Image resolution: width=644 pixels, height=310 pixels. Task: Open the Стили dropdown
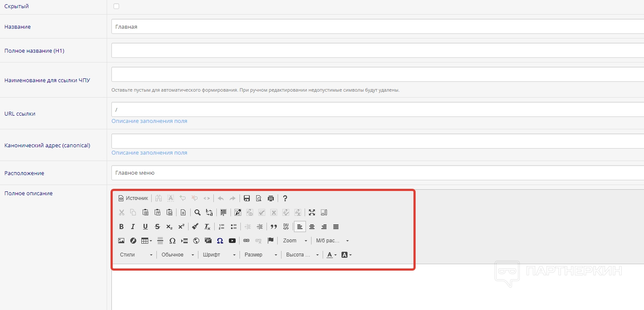[136, 255]
